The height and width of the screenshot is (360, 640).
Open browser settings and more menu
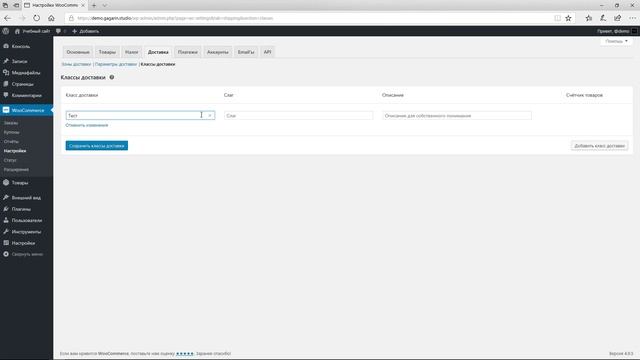point(632,18)
